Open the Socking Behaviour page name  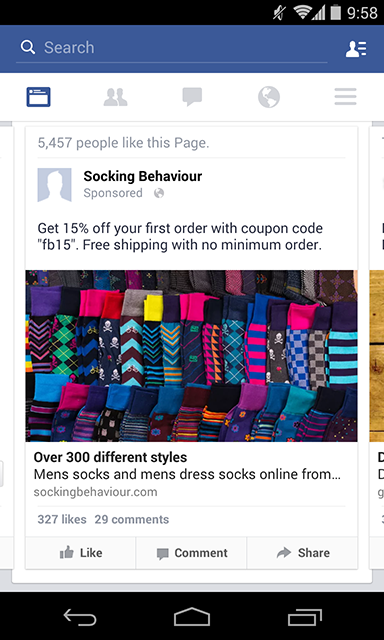142,176
